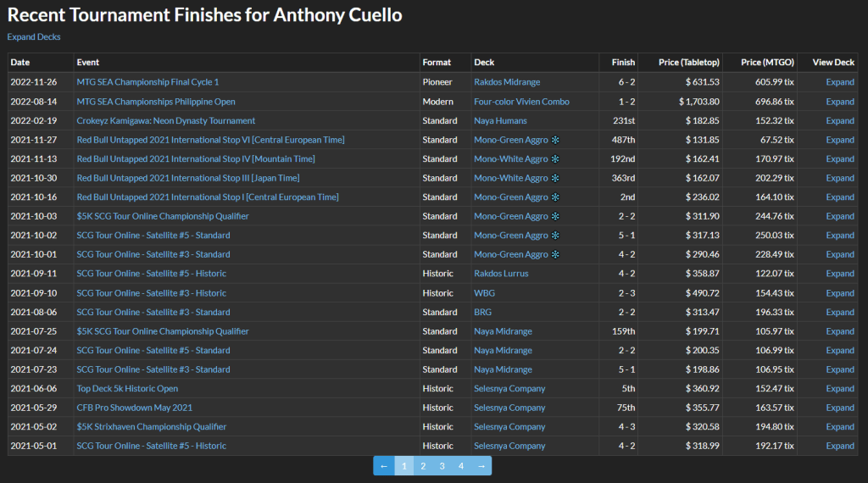Go to the previous page with left arrow
The width and height of the screenshot is (868, 483).
[x=384, y=466]
